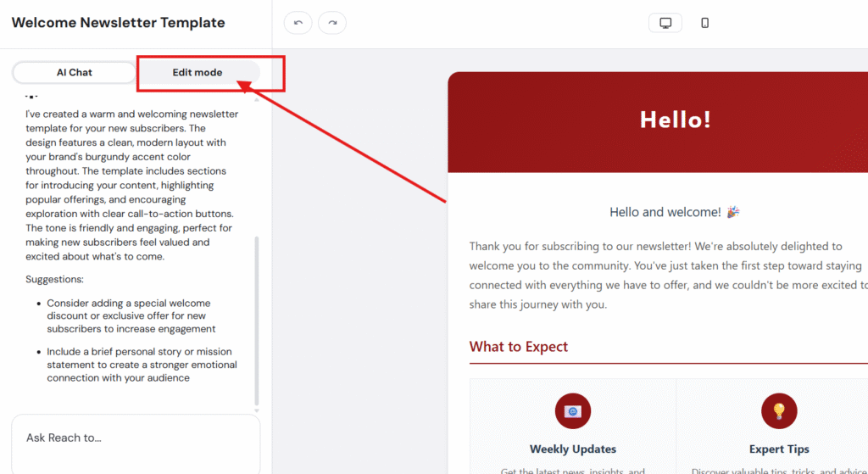Switch to Edit mode tab
The image size is (868, 474).
[x=198, y=72]
